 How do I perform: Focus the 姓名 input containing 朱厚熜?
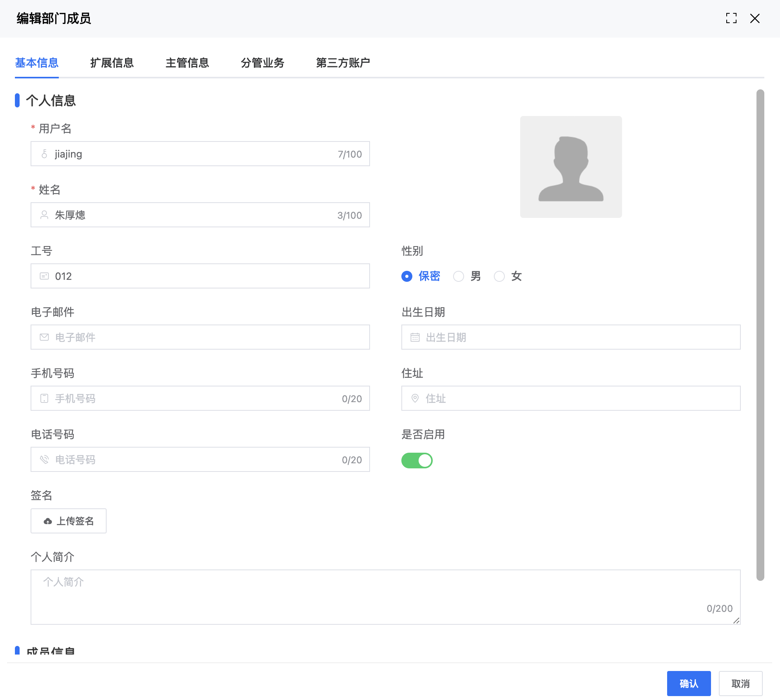pos(200,215)
